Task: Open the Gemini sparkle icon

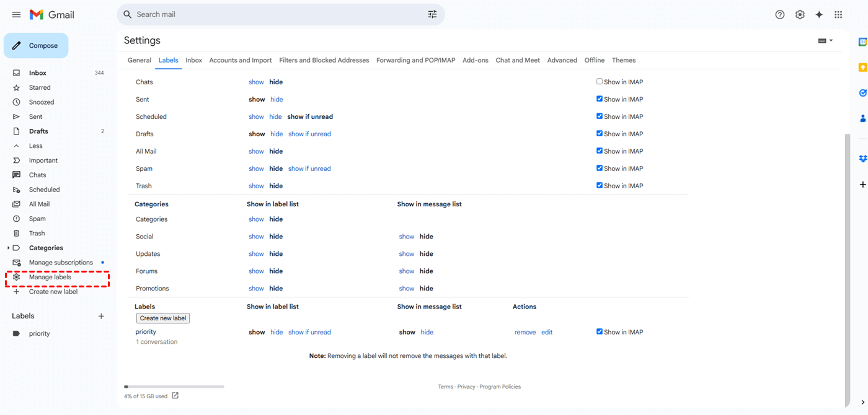Action: (819, 14)
